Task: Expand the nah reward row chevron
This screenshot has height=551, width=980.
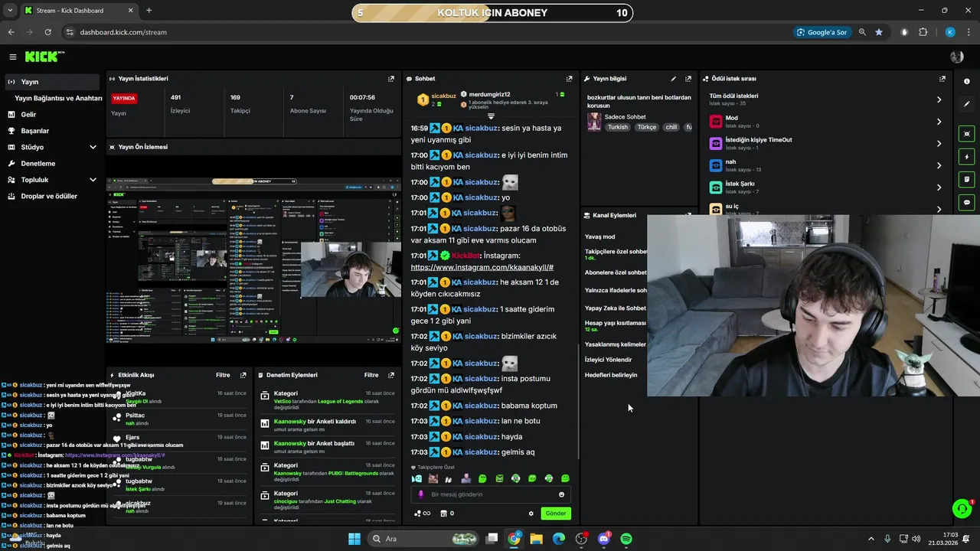Action: [x=939, y=165]
